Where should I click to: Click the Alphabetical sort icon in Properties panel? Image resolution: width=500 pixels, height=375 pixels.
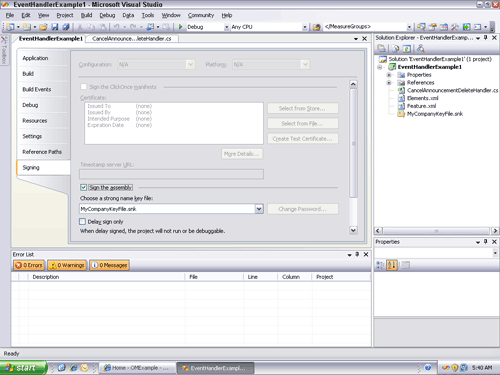click(x=392, y=265)
